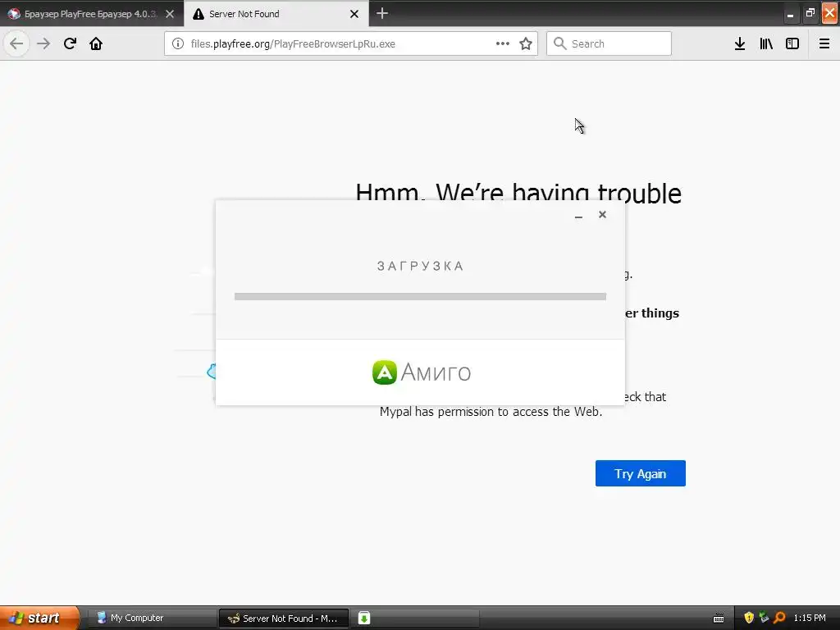The height and width of the screenshot is (630, 840).
Task: Close the Server Not Found tab
Action: (x=354, y=14)
